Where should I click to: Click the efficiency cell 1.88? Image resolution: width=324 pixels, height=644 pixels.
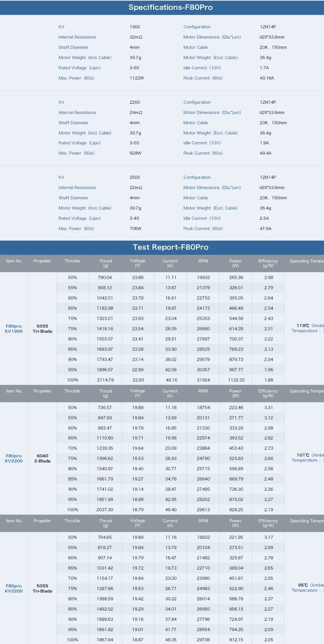tap(269, 380)
